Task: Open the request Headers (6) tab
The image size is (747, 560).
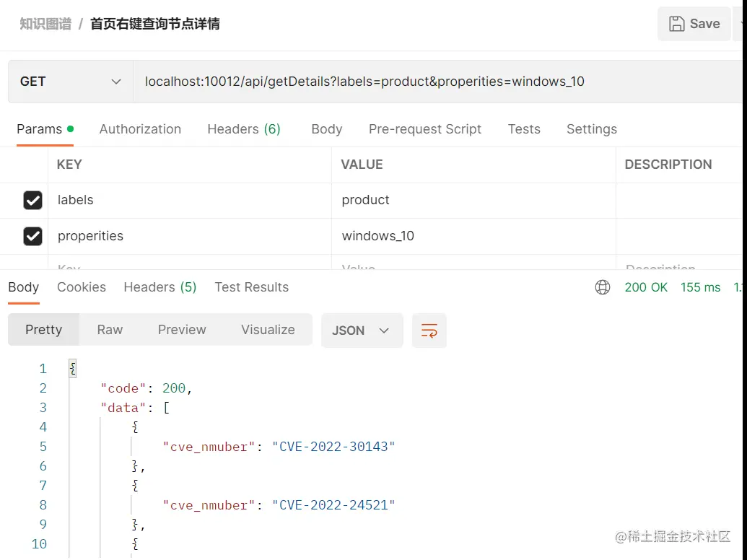Action: click(x=244, y=129)
